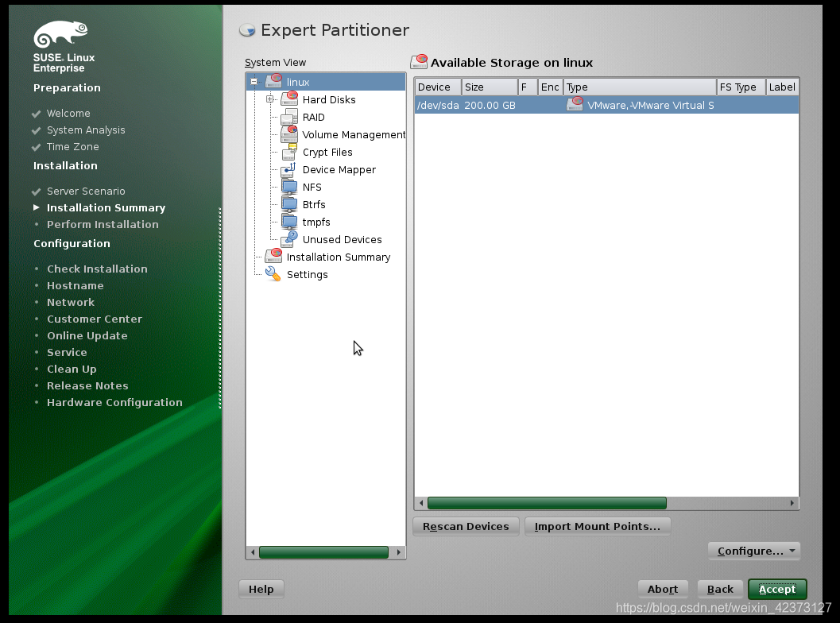
Task: Select RAID in the tree
Action: pyautogui.click(x=313, y=118)
